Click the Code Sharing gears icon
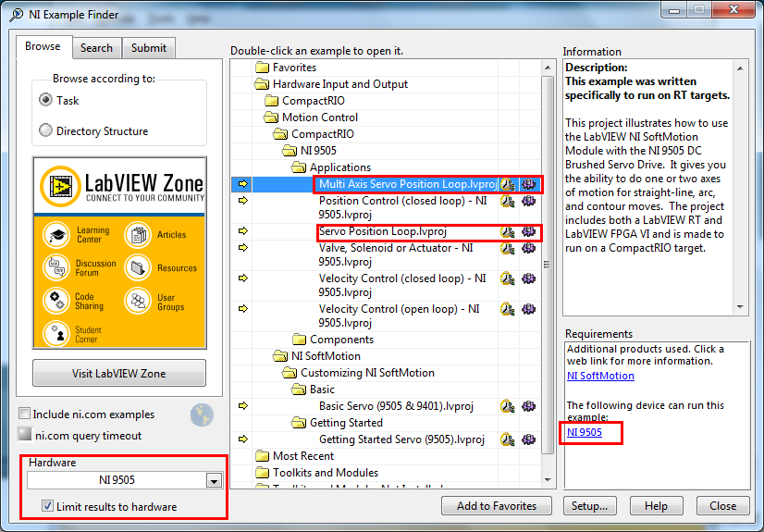The image size is (764, 532). tap(57, 301)
